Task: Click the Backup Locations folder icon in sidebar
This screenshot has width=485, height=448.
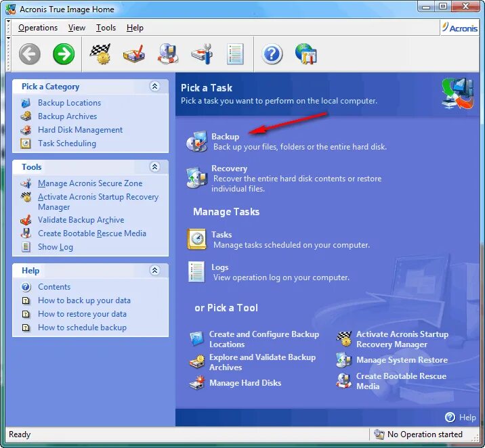Action: (26, 103)
